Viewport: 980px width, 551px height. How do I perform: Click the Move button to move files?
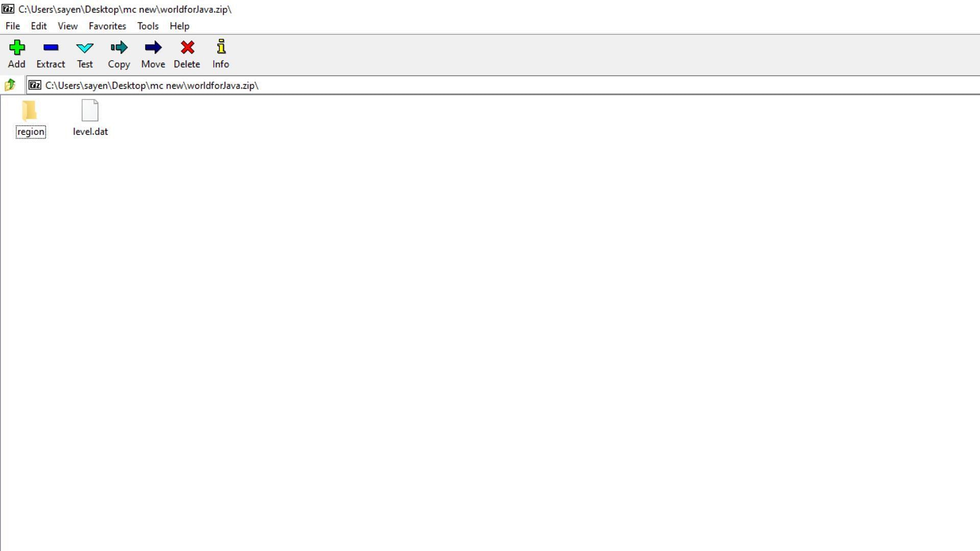153,54
